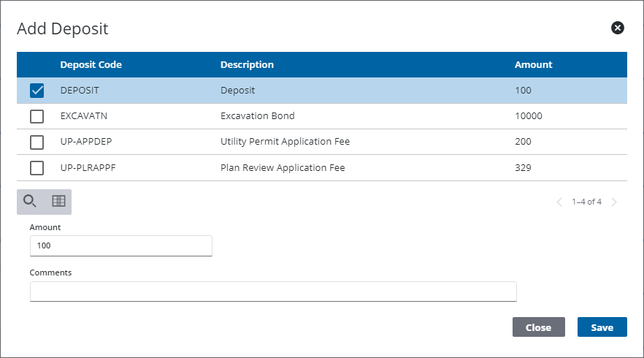The image size is (644, 358).
Task: Click the magnifier search icon
Action: point(30,201)
